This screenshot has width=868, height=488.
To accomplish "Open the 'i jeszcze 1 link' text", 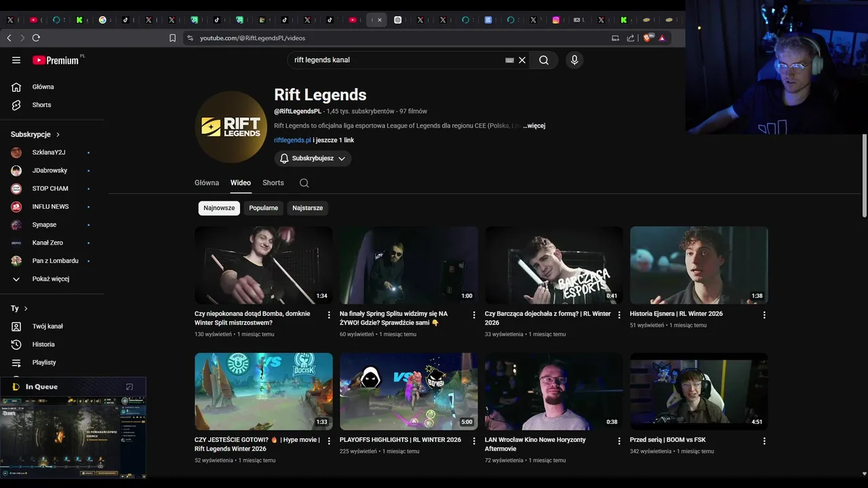I will 334,140.
